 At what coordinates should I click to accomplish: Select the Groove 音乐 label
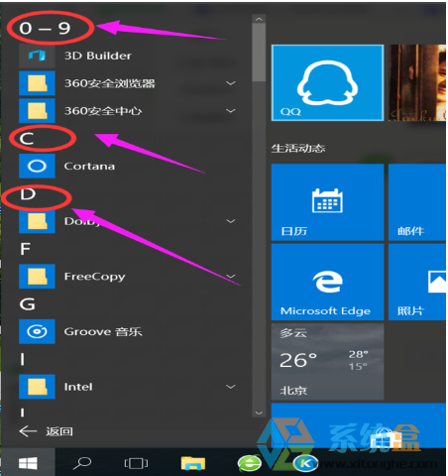[x=103, y=331]
